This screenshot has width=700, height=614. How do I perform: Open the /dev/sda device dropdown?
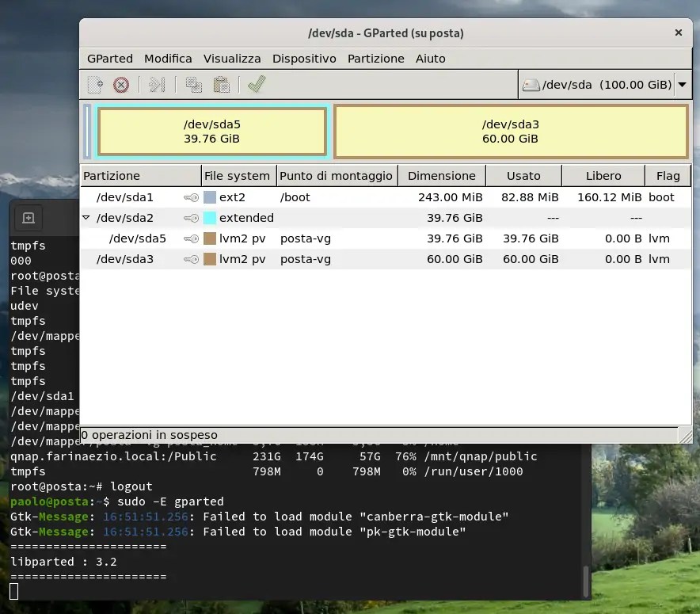pyautogui.click(x=605, y=85)
